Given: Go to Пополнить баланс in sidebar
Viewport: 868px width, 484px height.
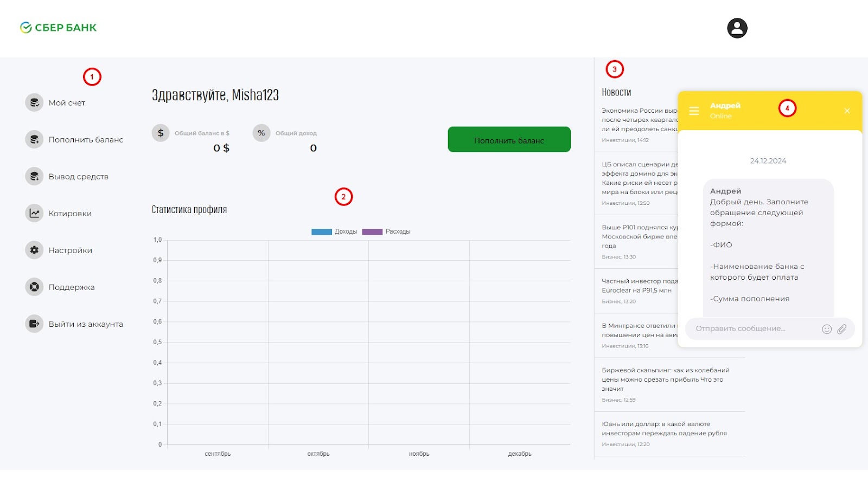Looking at the screenshot, I should coord(86,139).
